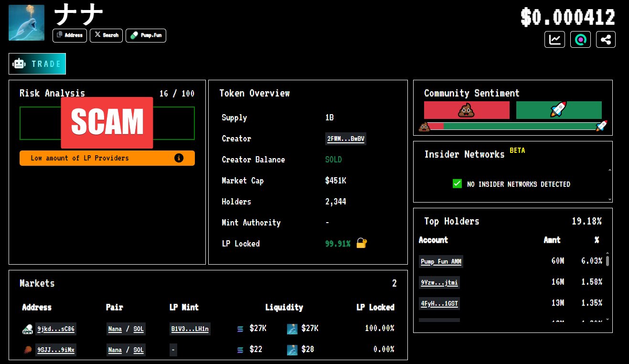The width and height of the screenshot is (629, 364).
Task: Click the Insider Networks scroll down arrow
Action: [x=609, y=199]
